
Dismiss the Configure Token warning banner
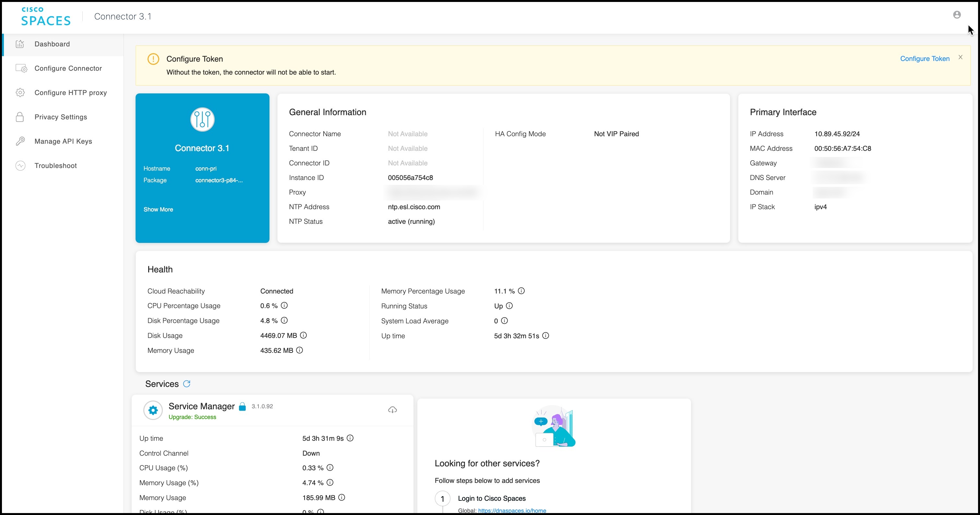tap(961, 57)
